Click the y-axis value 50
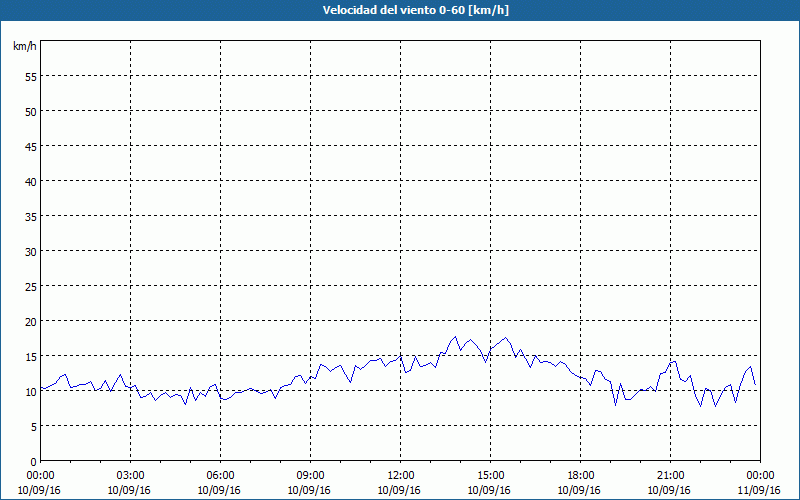 31,112
